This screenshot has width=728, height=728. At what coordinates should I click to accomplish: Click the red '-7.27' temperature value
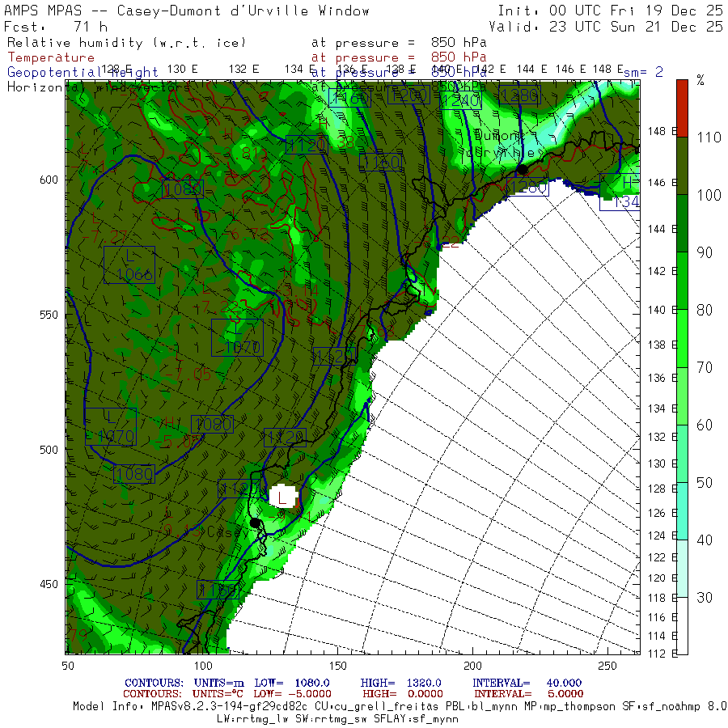click(104, 236)
